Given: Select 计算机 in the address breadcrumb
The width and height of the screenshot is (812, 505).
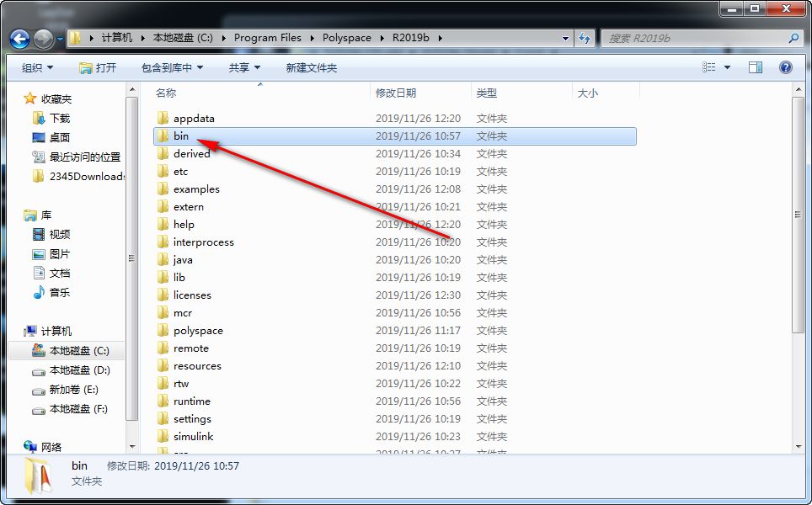Looking at the screenshot, I should click(x=117, y=38).
